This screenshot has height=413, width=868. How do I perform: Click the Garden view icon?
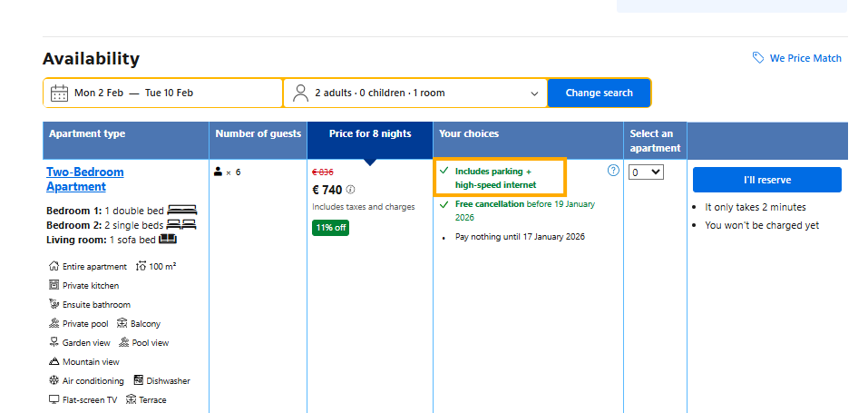(x=54, y=342)
